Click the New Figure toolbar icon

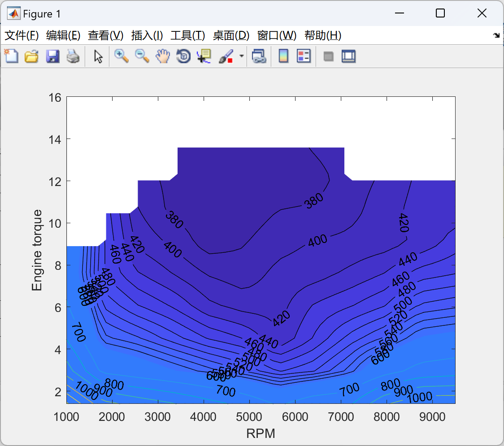pos(11,56)
